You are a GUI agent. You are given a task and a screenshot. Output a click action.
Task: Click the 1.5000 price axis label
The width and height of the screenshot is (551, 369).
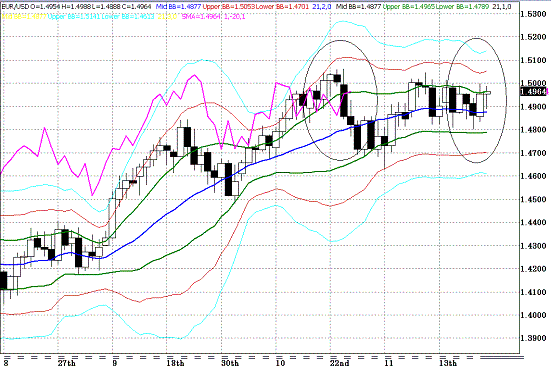pyautogui.click(x=534, y=84)
